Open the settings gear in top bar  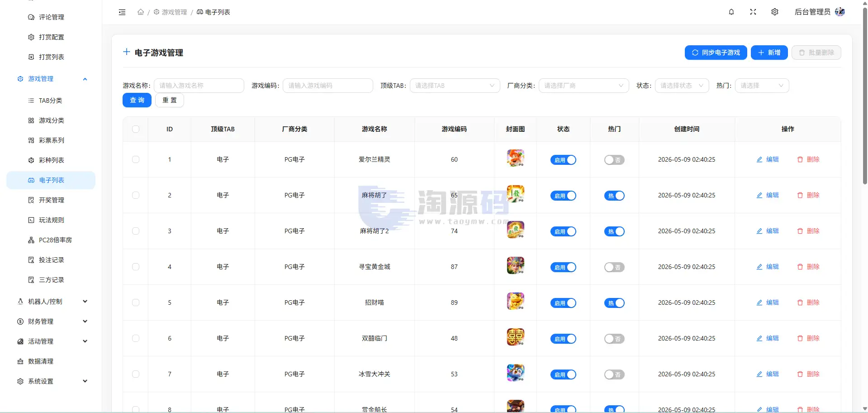click(x=775, y=12)
